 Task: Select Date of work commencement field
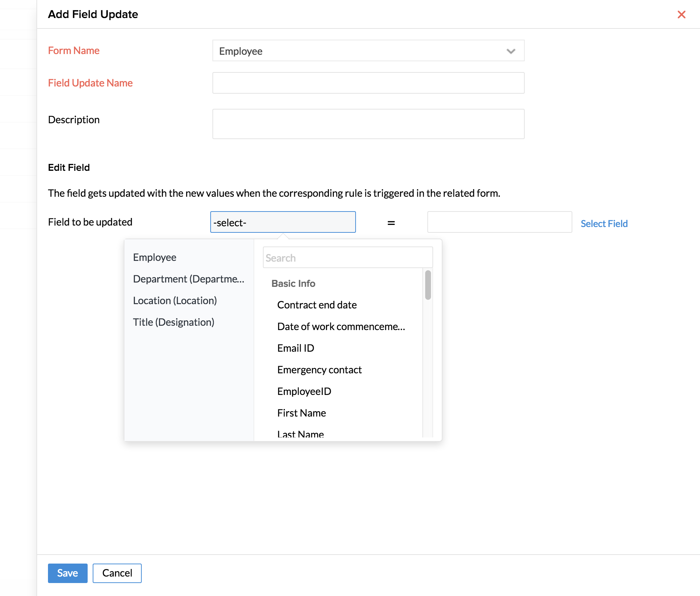(341, 326)
